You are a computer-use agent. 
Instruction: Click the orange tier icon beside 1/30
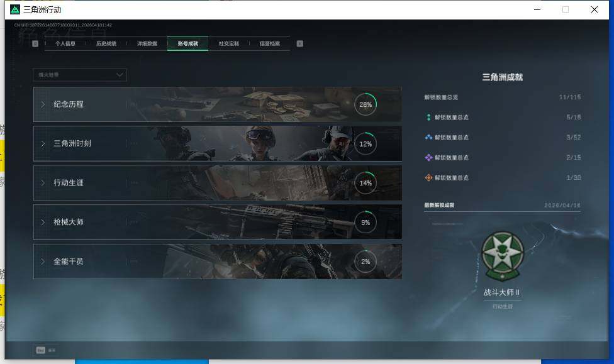click(x=428, y=178)
